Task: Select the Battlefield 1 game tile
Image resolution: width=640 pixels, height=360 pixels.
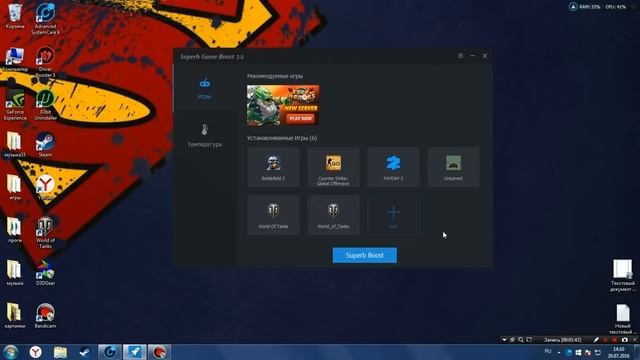Action: pyautogui.click(x=273, y=167)
